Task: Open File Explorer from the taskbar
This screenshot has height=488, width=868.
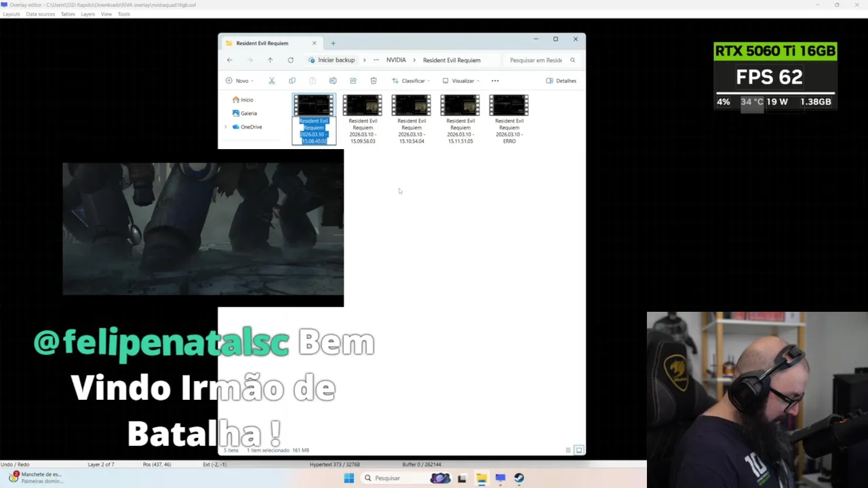Action: 481,478
